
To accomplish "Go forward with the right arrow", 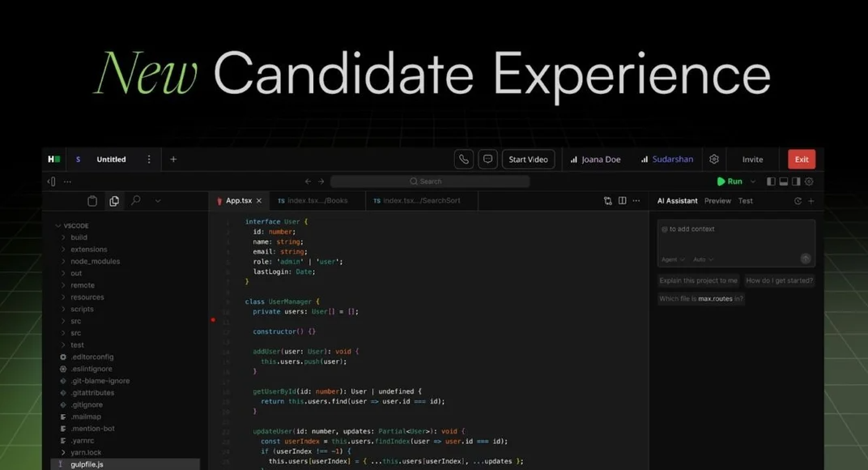I will 321,182.
